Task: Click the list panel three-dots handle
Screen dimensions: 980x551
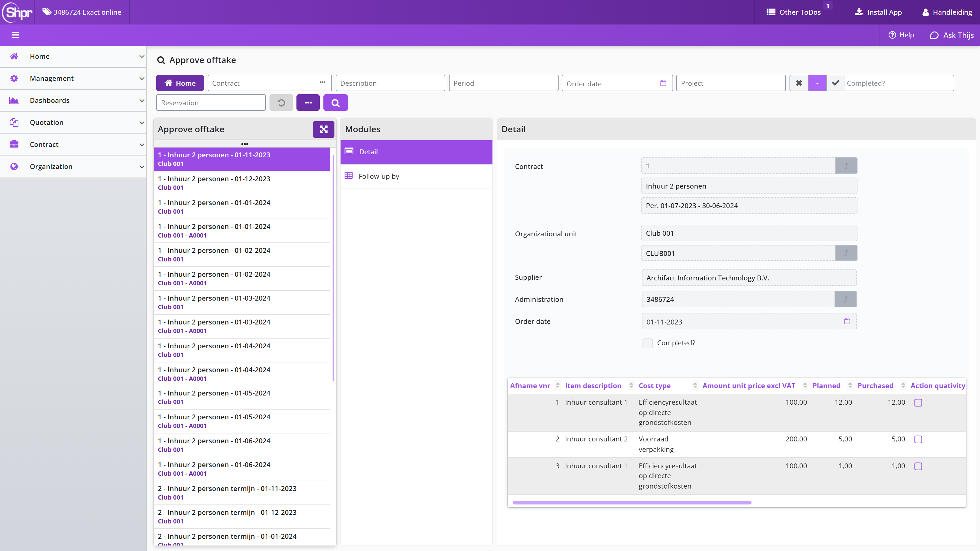Action: 245,144
